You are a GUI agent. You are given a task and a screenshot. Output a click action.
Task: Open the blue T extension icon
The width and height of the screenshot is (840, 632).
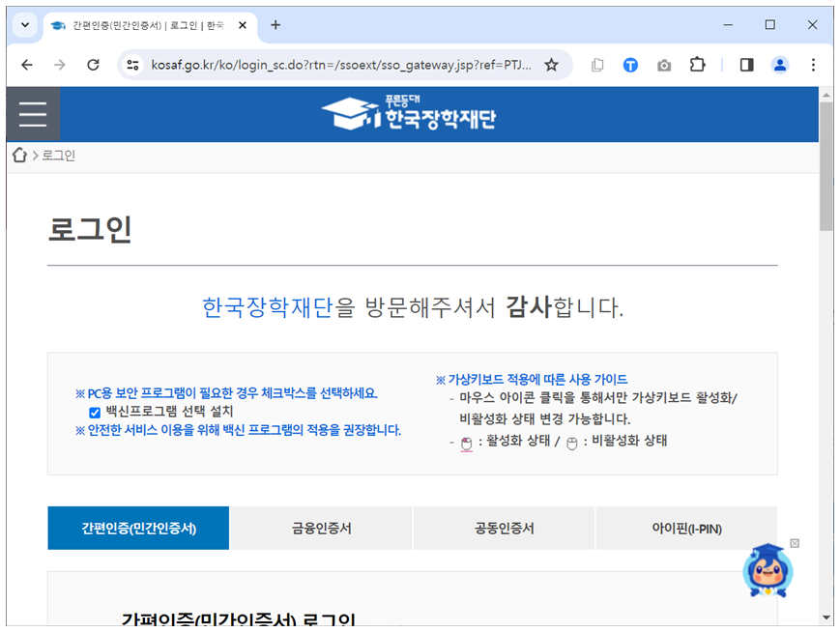630,66
